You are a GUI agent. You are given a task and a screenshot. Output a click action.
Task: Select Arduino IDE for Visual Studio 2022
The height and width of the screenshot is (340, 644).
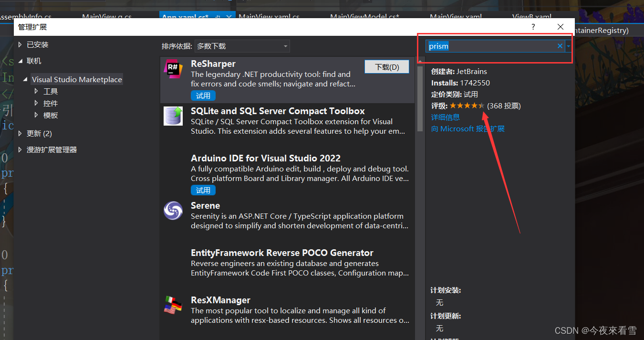[266, 158]
